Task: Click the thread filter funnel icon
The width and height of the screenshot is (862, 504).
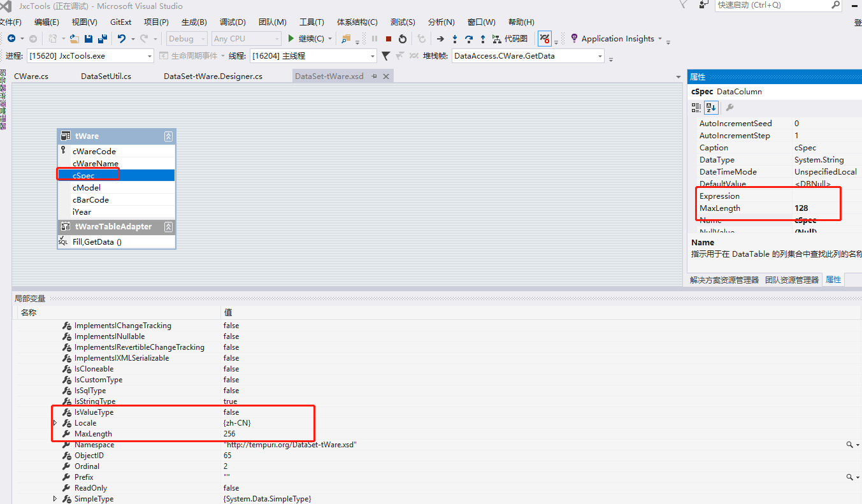Action: click(385, 56)
